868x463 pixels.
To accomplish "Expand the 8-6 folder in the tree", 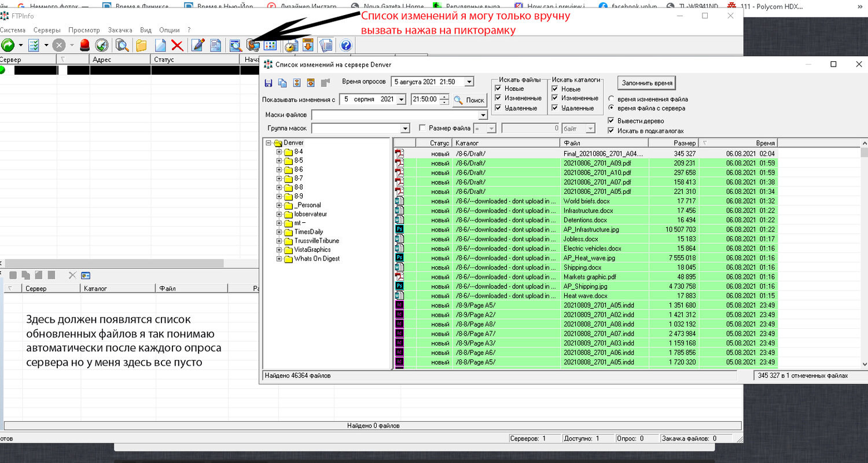I will pyautogui.click(x=279, y=170).
